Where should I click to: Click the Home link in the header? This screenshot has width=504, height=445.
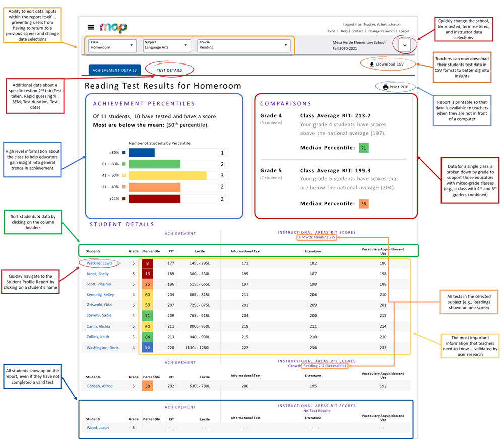point(331,31)
